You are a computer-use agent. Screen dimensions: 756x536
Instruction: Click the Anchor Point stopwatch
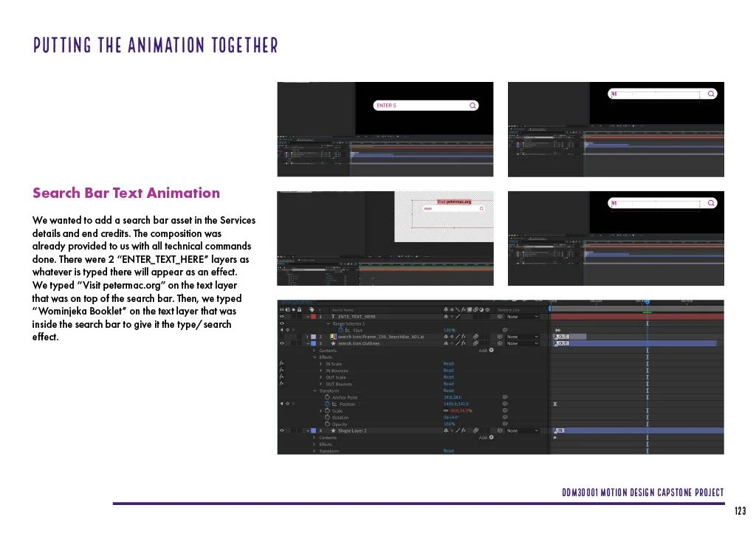[x=327, y=397]
